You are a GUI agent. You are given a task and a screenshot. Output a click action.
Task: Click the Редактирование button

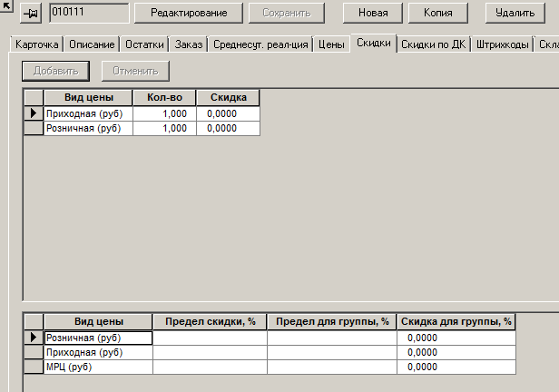coord(189,14)
